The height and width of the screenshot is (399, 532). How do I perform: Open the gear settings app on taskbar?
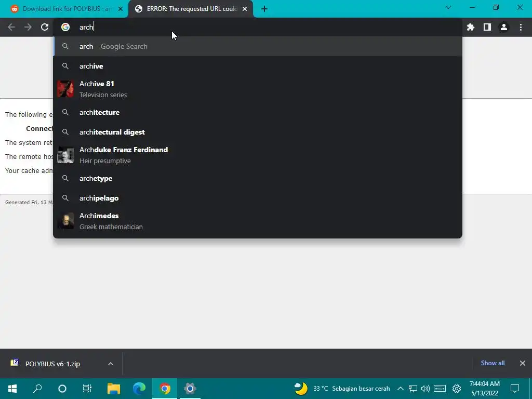click(190, 389)
